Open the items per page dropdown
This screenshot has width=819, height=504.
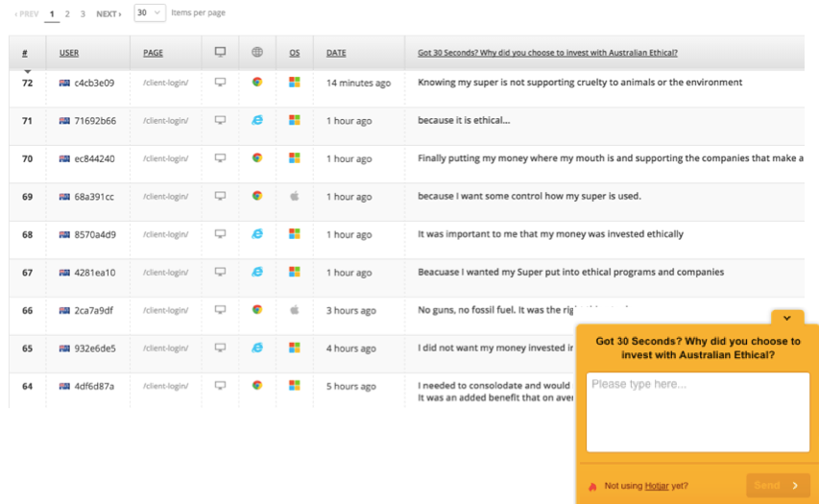[x=150, y=12]
